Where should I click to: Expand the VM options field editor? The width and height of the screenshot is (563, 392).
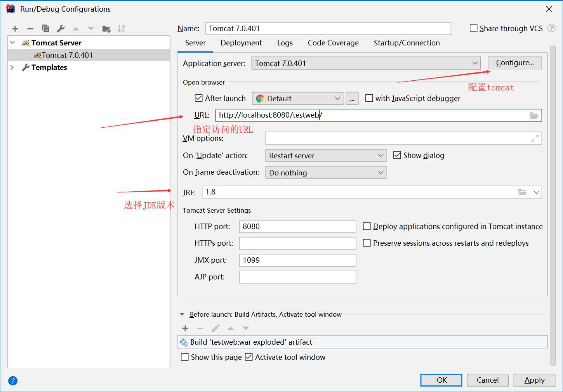coord(535,138)
